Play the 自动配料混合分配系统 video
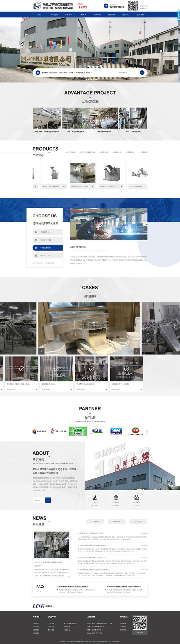Image resolution: width=180 pixels, height=644 pixels. pyautogui.click(x=91, y=369)
